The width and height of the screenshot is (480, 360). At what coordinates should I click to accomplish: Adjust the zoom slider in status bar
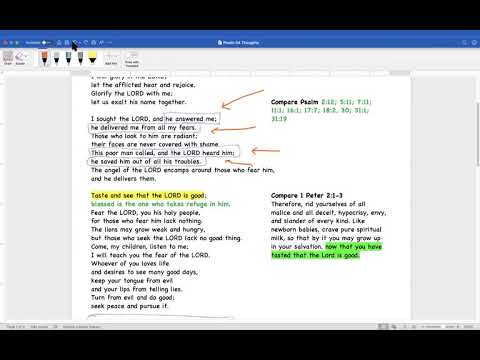click(x=443, y=327)
